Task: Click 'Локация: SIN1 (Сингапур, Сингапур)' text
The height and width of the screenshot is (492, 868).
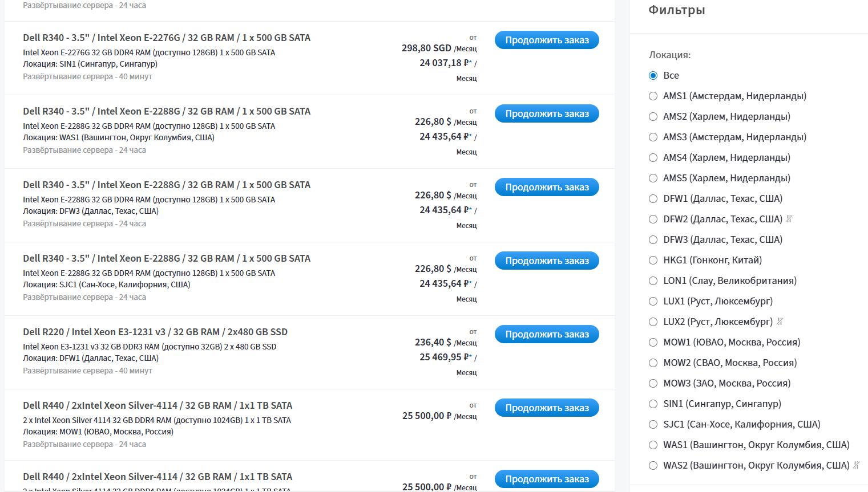Action: click(x=90, y=64)
